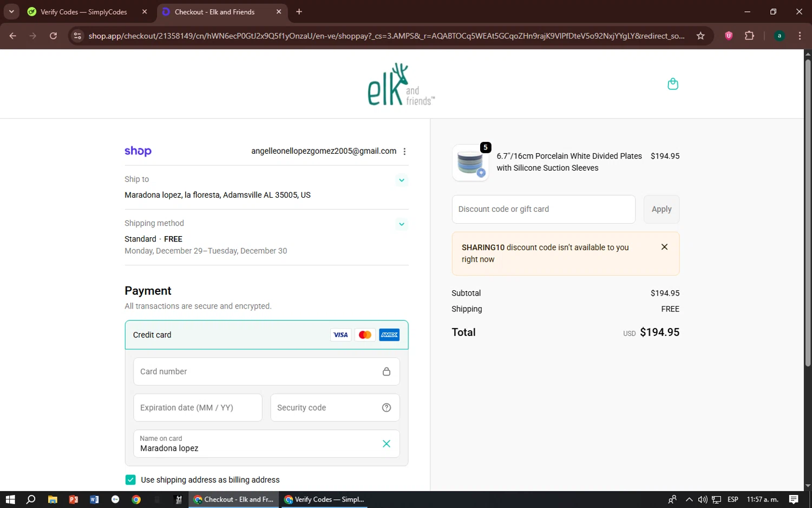Open the volume control in system tray
812x508 pixels.
coord(703,499)
